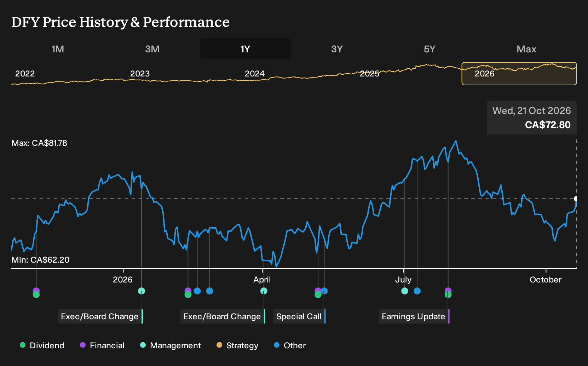Open the Exec/Board Change label near April
Image resolution: width=588 pixels, height=366 pixels.
pos(223,316)
